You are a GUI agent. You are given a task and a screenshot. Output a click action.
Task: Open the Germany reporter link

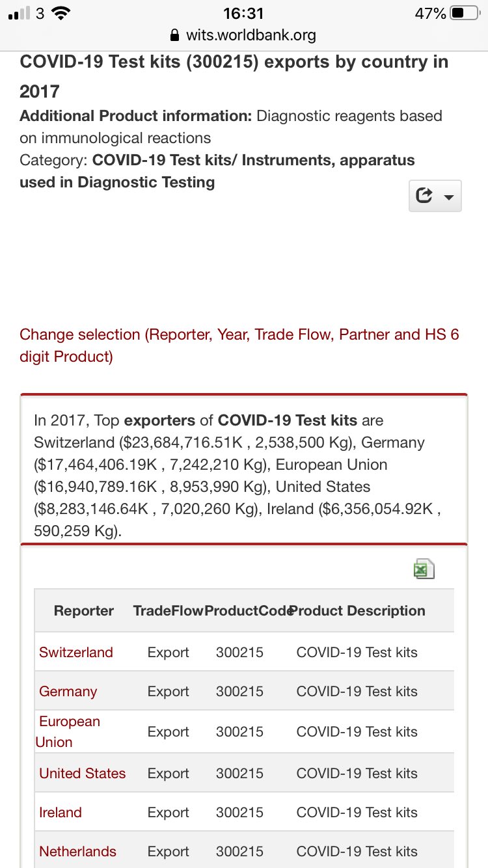pyautogui.click(x=68, y=691)
